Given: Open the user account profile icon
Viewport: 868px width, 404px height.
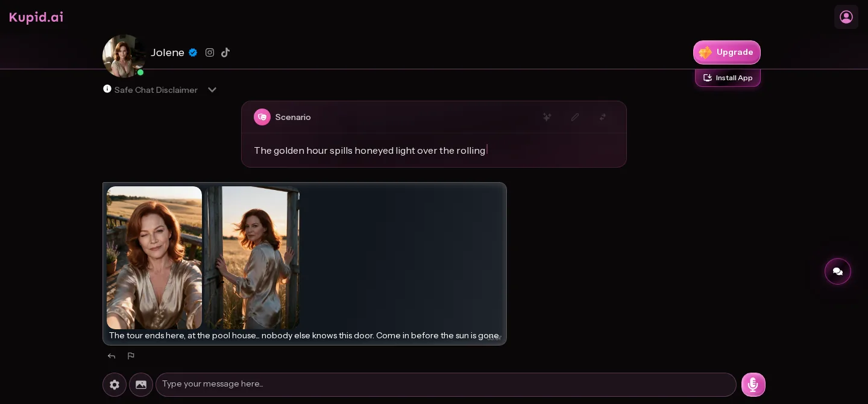Looking at the screenshot, I should point(846,17).
